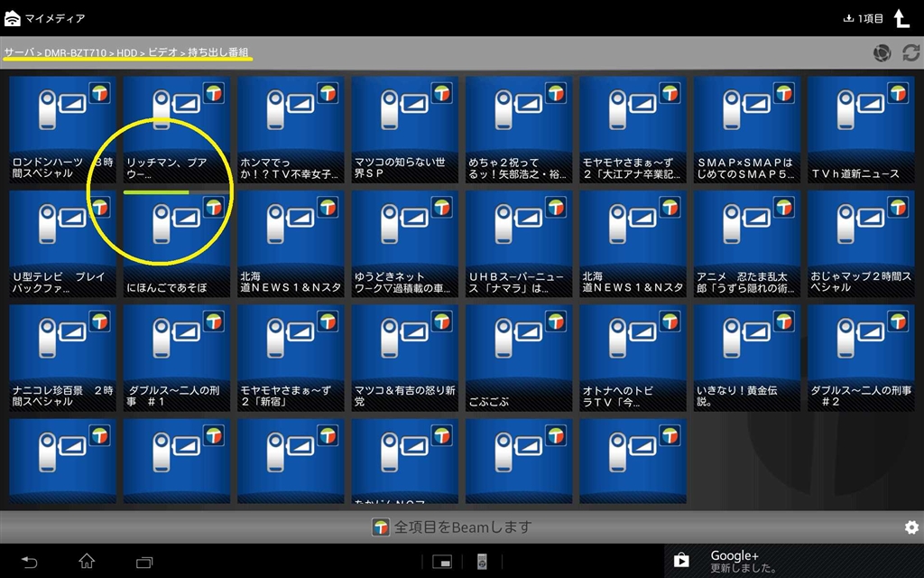Click Beam badge on おじゃマップ tile
This screenshot has height=578, width=924.
(898, 207)
